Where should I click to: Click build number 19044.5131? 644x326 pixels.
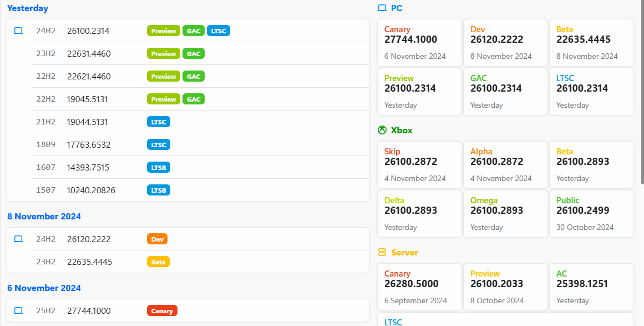[88, 122]
